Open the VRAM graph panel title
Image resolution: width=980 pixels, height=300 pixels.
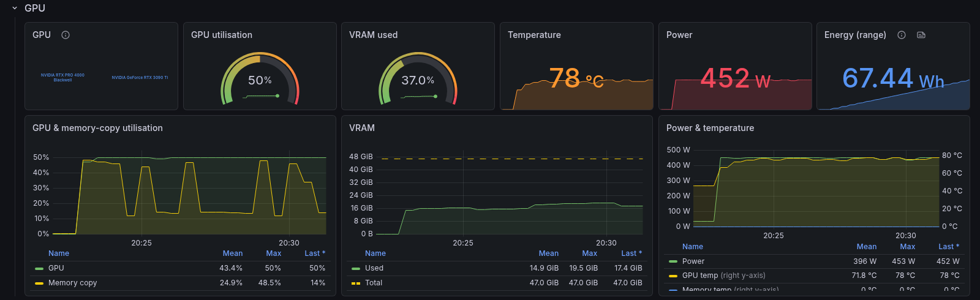(362, 128)
